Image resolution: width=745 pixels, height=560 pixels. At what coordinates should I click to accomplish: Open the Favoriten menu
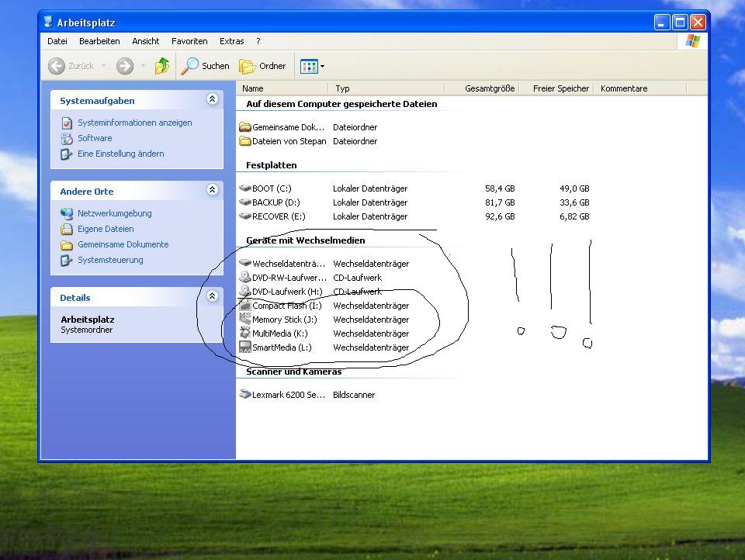point(189,41)
